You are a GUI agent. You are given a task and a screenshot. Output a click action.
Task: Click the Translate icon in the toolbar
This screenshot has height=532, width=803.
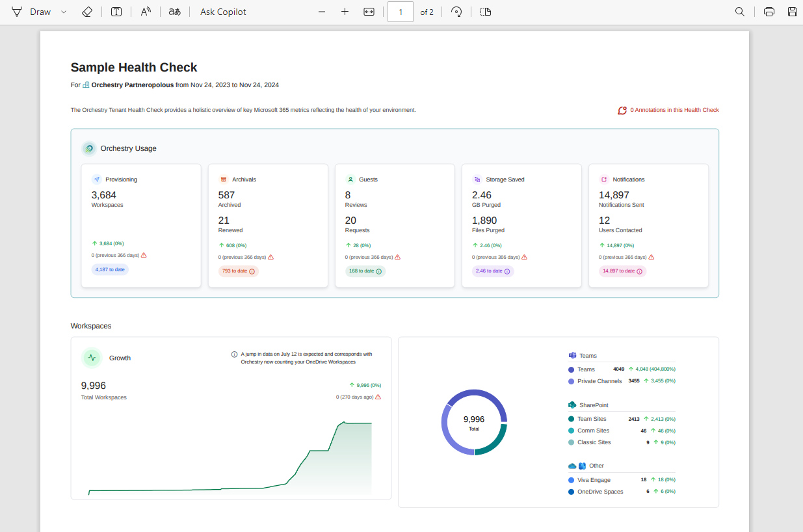pyautogui.click(x=174, y=12)
